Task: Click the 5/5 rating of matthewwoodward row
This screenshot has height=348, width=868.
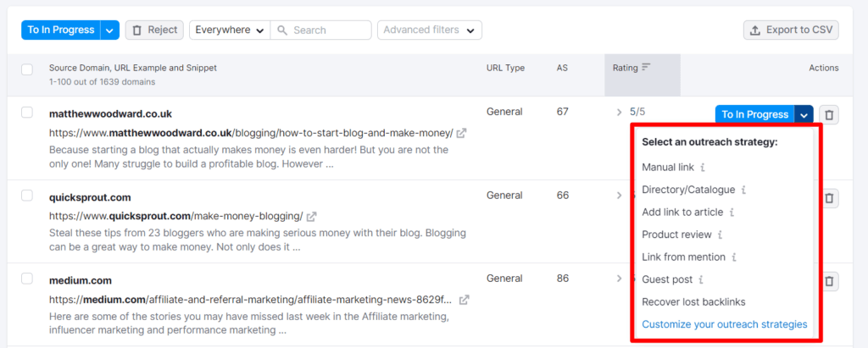Action: click(637, 112)
